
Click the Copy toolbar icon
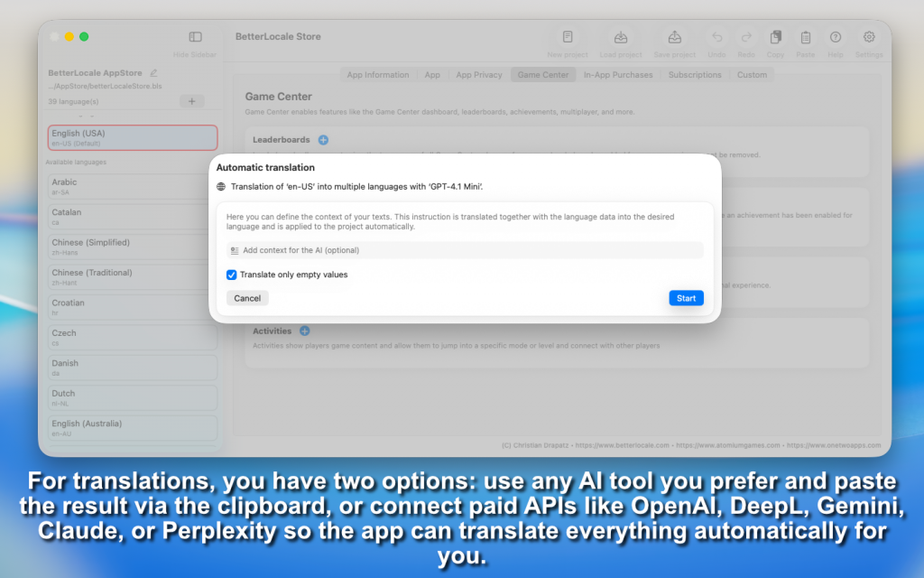[x=775, y=38]
